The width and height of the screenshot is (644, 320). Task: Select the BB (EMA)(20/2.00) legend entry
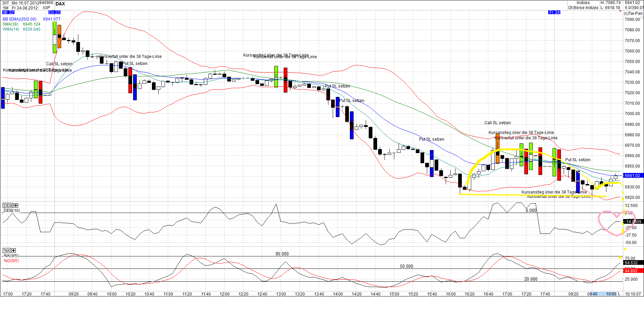pos(19,19)
